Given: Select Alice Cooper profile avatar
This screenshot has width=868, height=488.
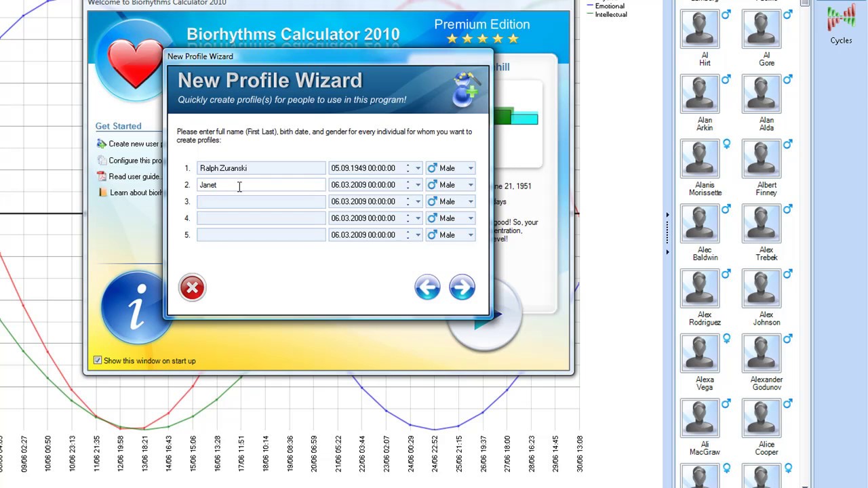Looking at the screenshot, I should click(x=762, y=419).
